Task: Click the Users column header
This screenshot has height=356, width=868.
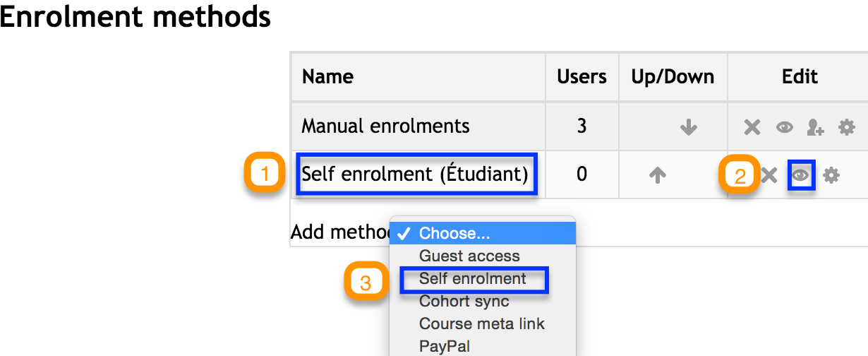Action: tap(581, 76)
